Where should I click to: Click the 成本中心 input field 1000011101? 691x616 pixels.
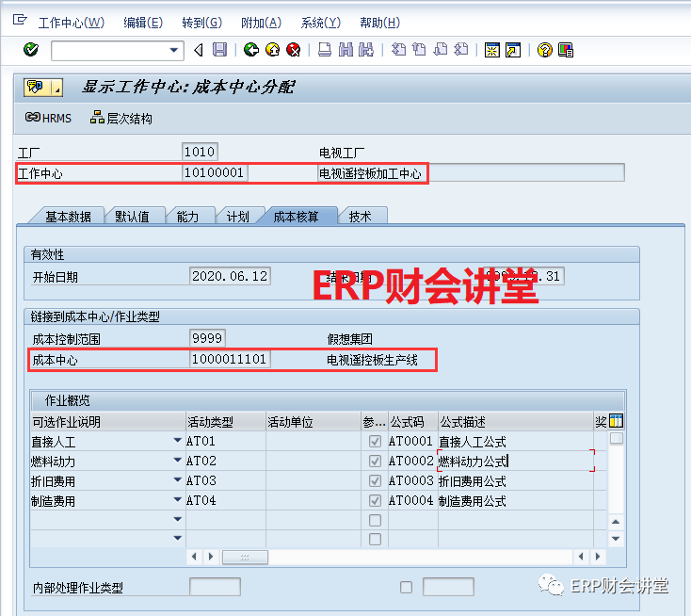click(230, 359)
